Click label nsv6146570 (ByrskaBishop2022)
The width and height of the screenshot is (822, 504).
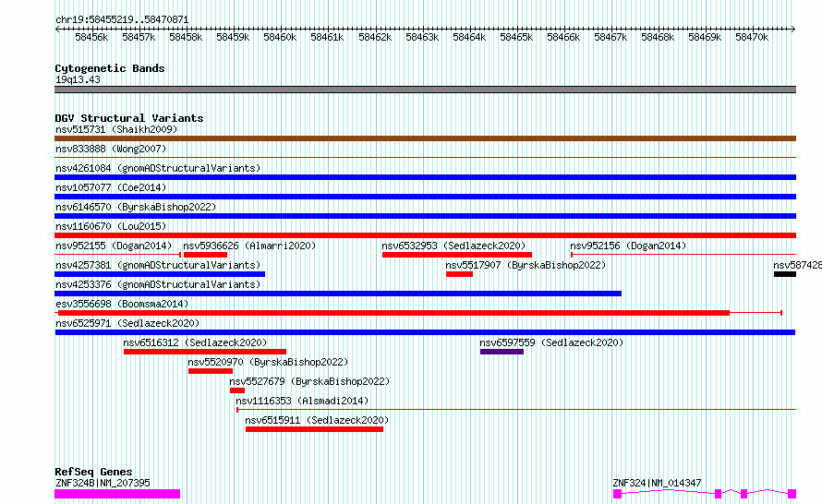(x=136, y=207)
